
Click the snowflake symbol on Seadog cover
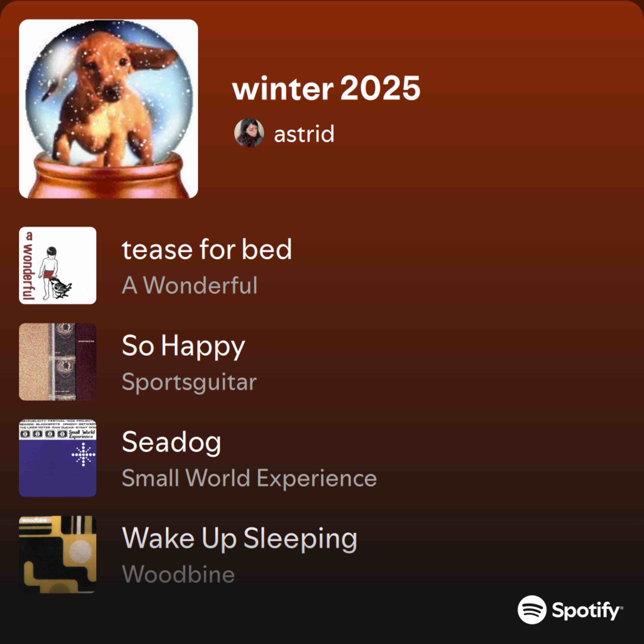[x=83, y=454]
